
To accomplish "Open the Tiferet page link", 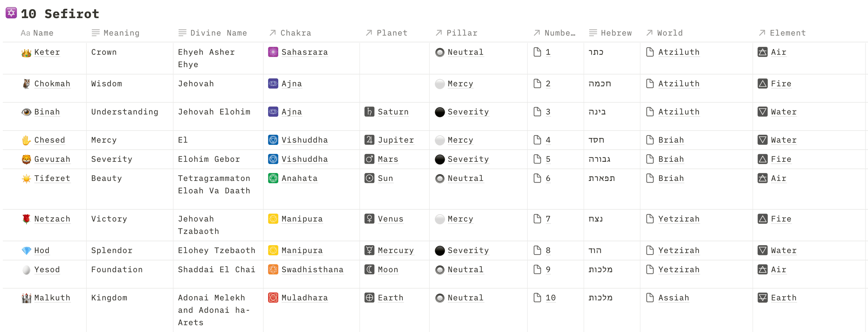I will pos(52,178).
